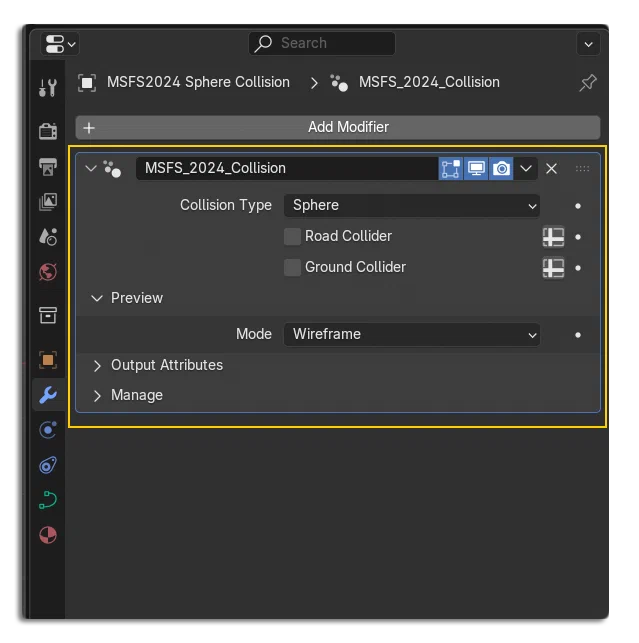This screenshot has height=643, width=639.
Task: Toggle the pin ID icon
Action: [x=587, y=82]
